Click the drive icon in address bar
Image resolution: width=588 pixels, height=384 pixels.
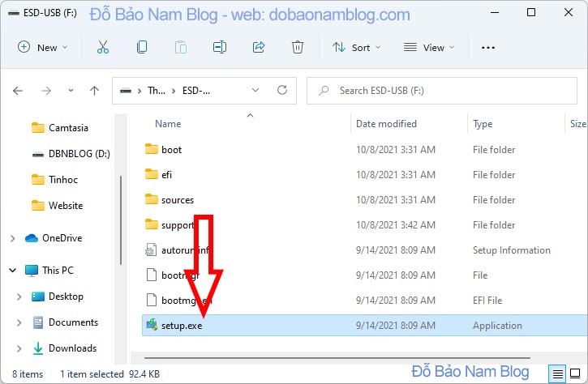[x=126, y=91]
